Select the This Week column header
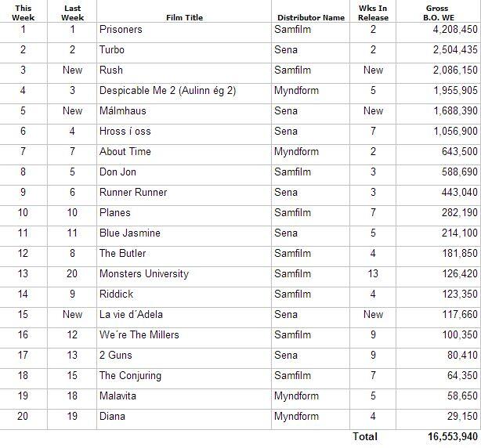The width and height of the screenshot is (481, 448). [23, 13]
